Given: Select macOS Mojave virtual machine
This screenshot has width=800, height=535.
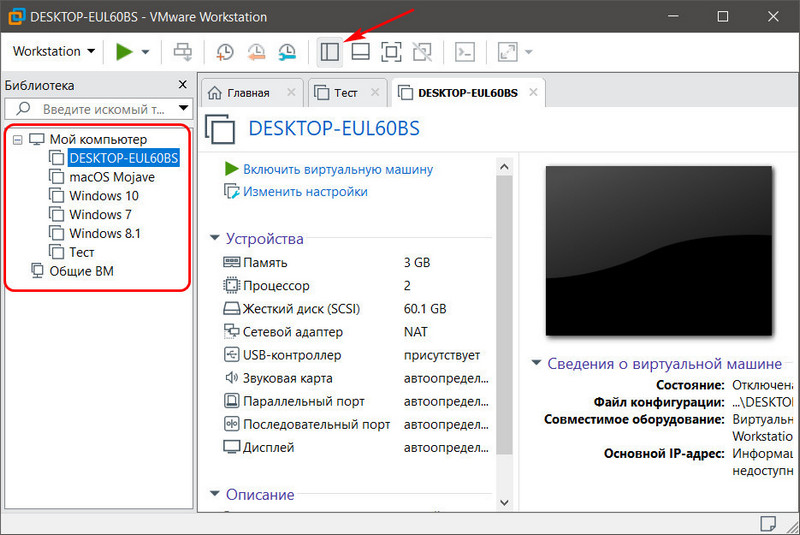Looking at the screenshot, I should pos(112,177).
